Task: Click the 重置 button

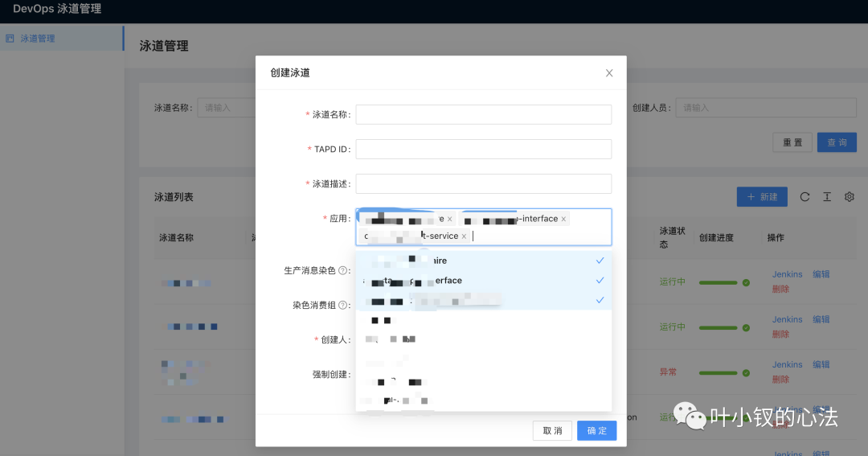Action: click(x=792, y=142)
